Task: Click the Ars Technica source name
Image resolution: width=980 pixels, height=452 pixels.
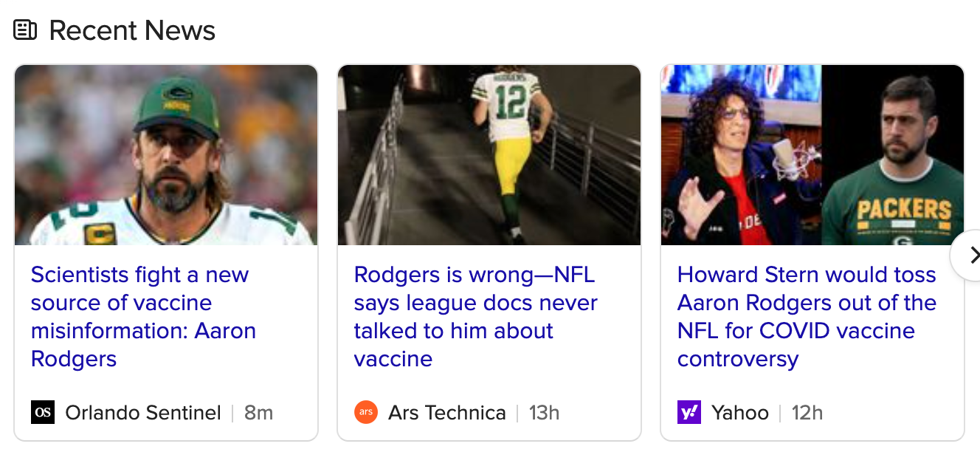Action: (447, 412)
